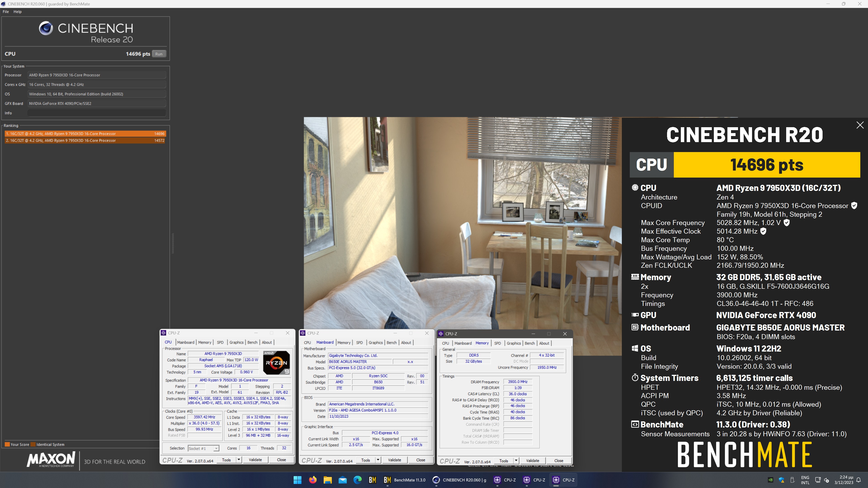The image size is (868, 488).
Task: Select ranking entry scoring 14696
Action: [x=85, y=134]
